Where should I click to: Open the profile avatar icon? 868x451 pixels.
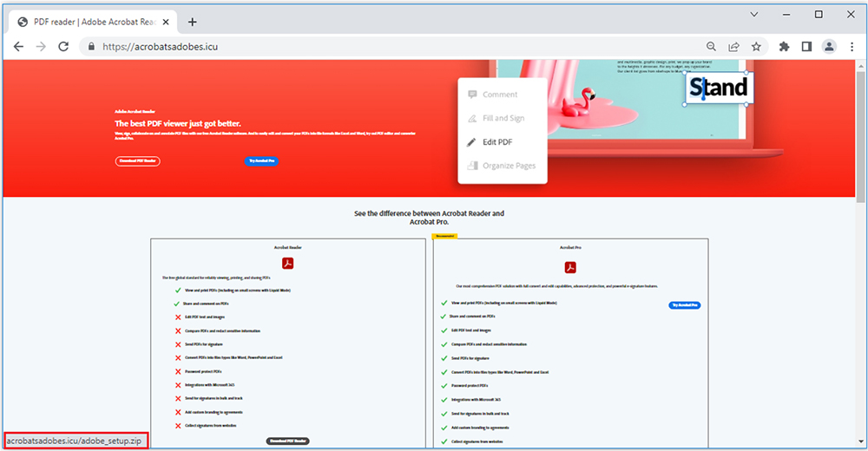coord(829,47)
